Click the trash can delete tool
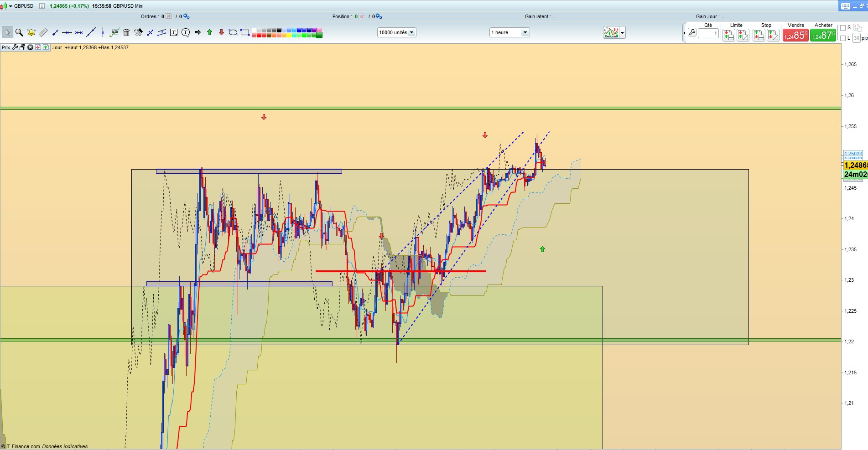The image size is (868, 450). (x=126, y=32)
